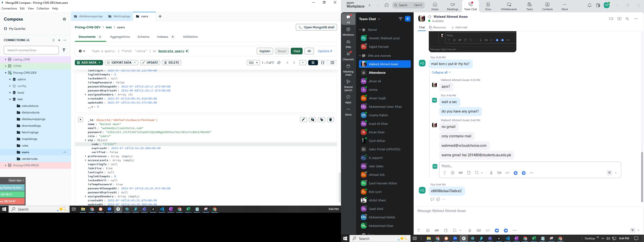Click the Explain button

pyautogui.click(x=265, y=51)
